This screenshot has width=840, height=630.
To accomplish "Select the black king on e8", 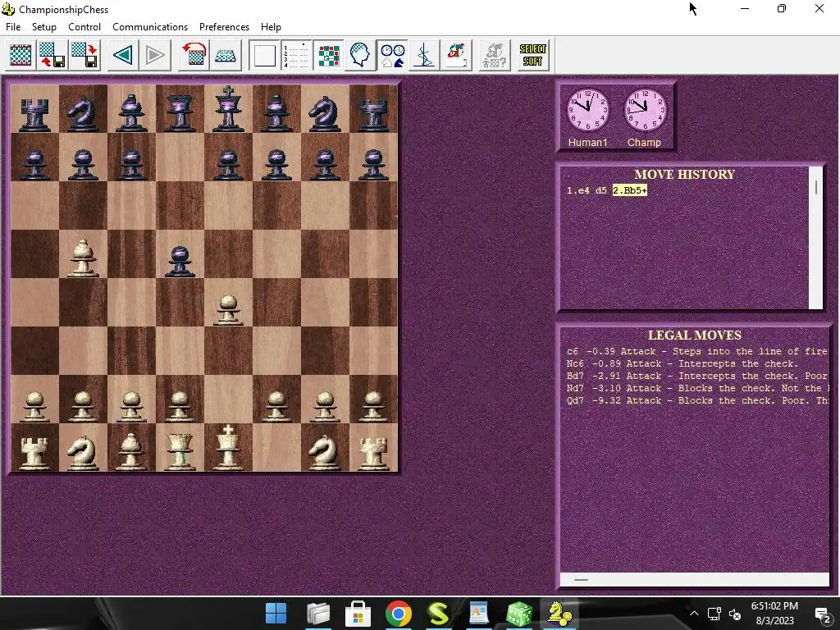I will coord(228,109).
